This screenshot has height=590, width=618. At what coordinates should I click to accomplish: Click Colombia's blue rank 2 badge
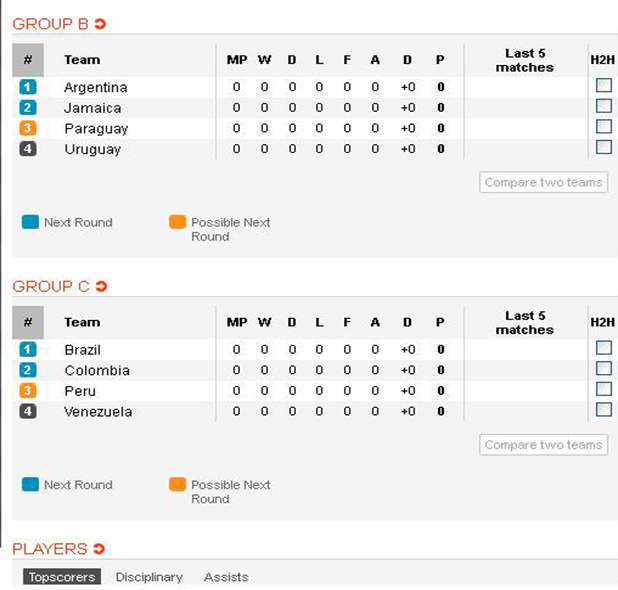[28, 370]
